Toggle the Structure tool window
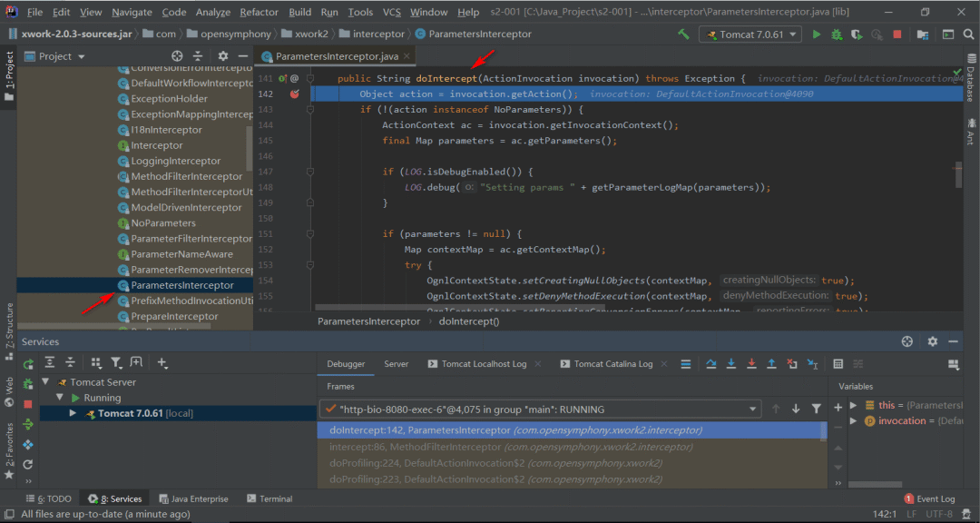The width and height of the screenshot is (980, 523). tap(9, 331)
